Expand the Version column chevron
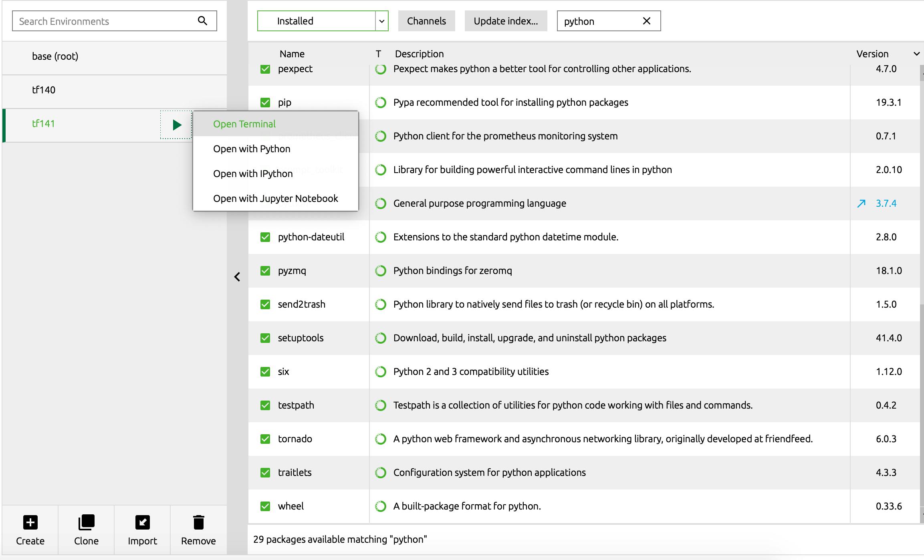The image size is (924, 560). click(x=916, y=54)
